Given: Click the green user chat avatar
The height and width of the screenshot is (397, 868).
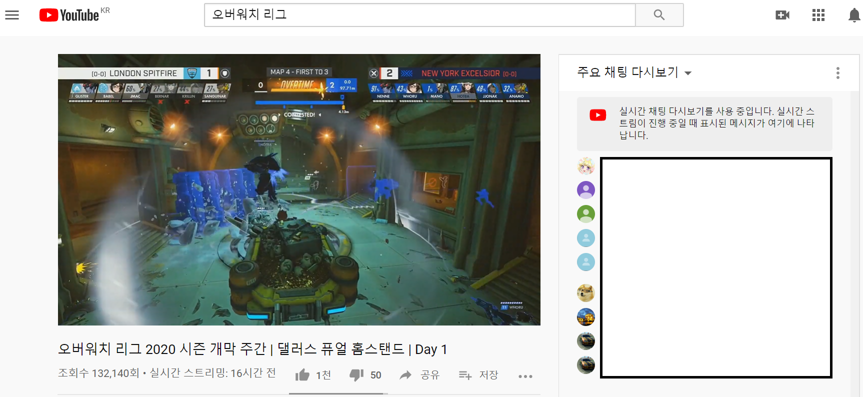Looking at the screenshot, I should (x=586, y=214).
